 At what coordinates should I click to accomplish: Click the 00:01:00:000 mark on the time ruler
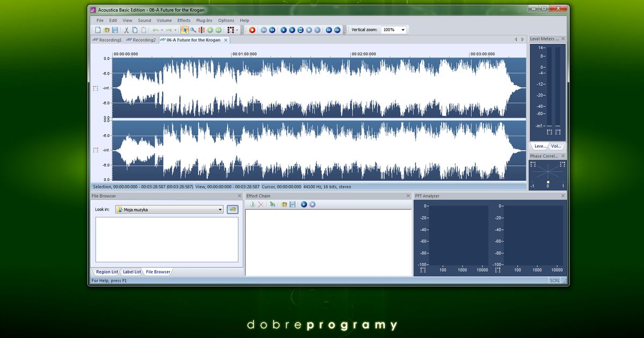pos(244,54)
